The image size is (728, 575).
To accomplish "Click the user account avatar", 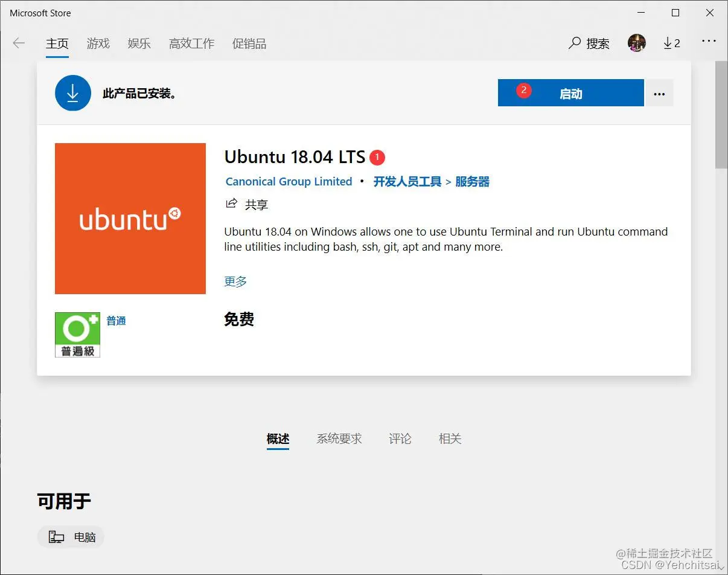I will click(636, 43).
